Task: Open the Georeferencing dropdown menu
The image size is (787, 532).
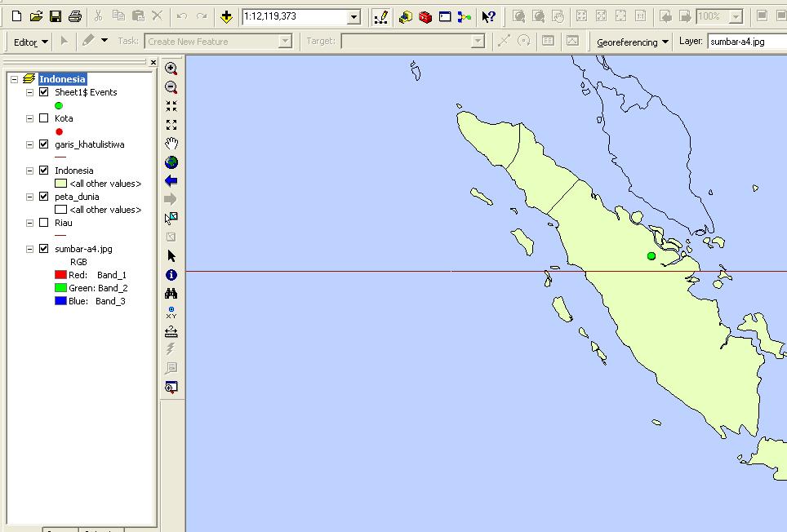Action: coord(631,42)
